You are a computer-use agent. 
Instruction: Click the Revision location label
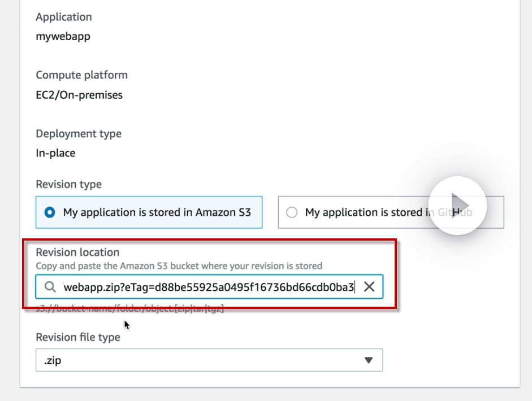[77, 252]
